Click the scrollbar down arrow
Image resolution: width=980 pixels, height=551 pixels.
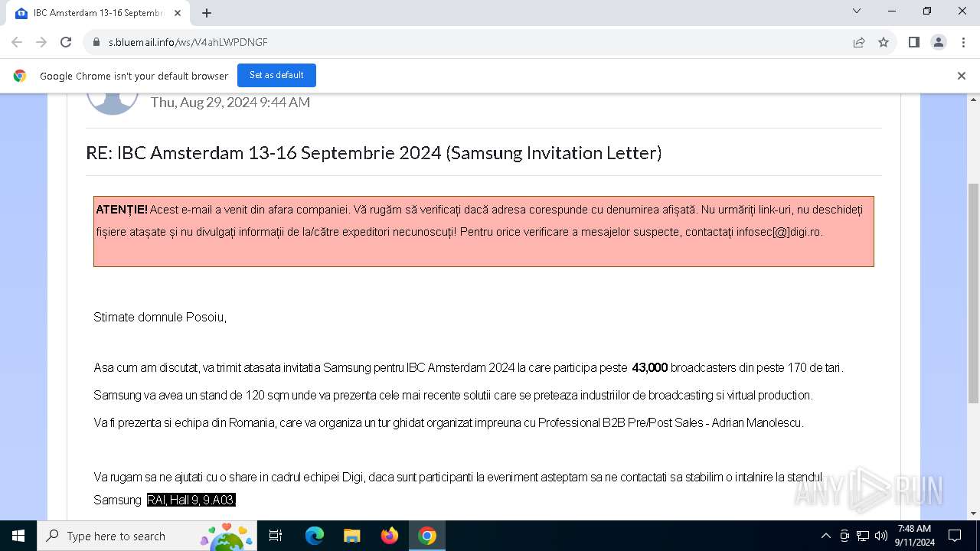tap(973, 514)
